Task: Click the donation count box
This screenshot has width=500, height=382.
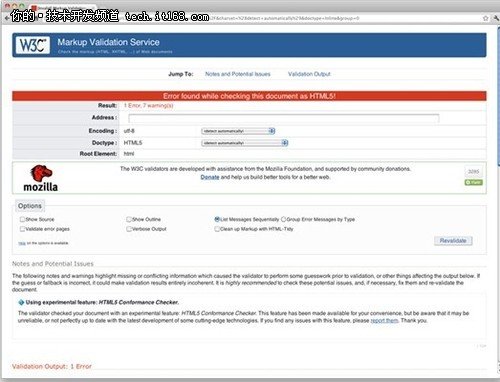Action: click(473, 172)
